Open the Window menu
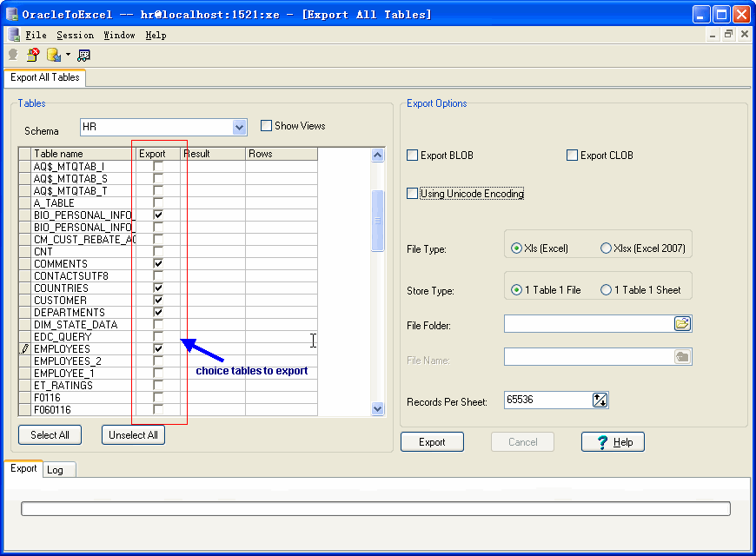This screenshot has height=556, width=756. (x=119, y=36)
